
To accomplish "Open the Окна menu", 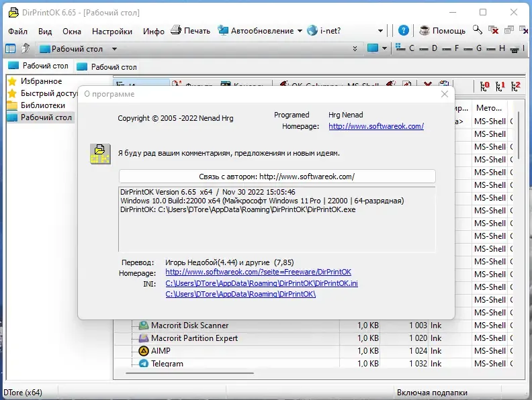I will (x=72, y=31).
